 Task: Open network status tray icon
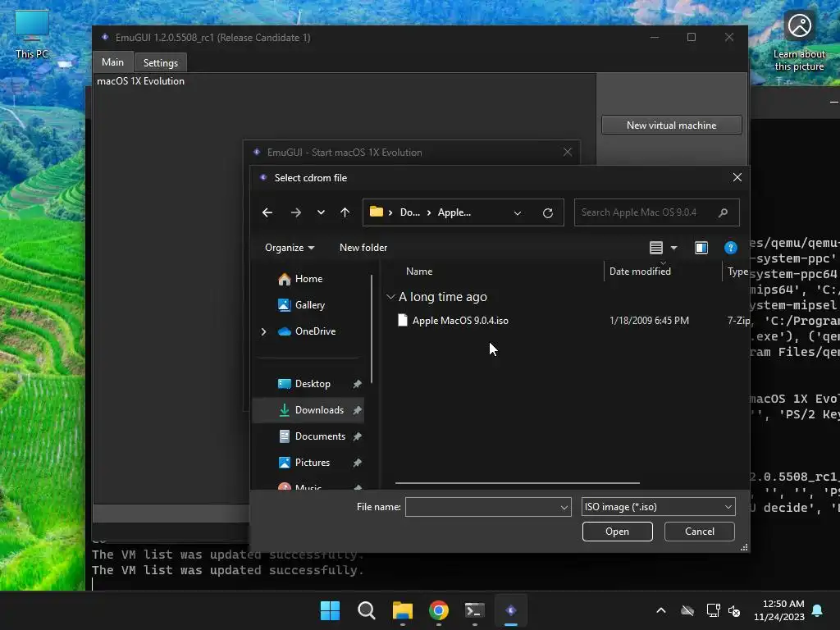713,610
